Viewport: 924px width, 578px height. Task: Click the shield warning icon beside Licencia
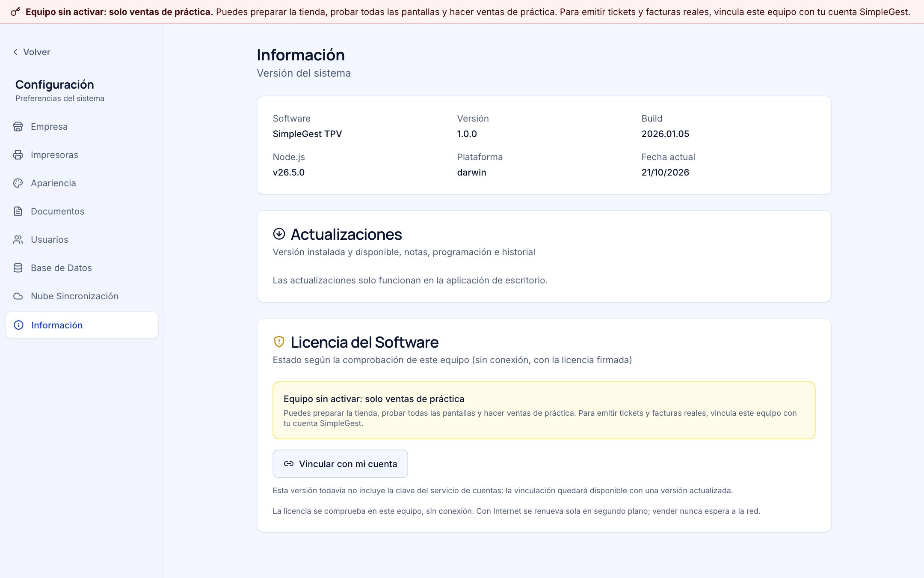click(279, 342)
